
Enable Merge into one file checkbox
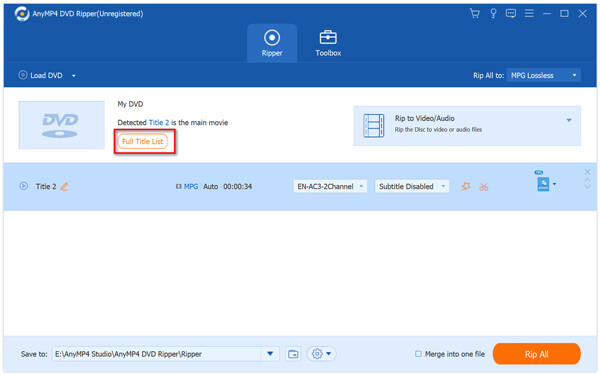418,354
